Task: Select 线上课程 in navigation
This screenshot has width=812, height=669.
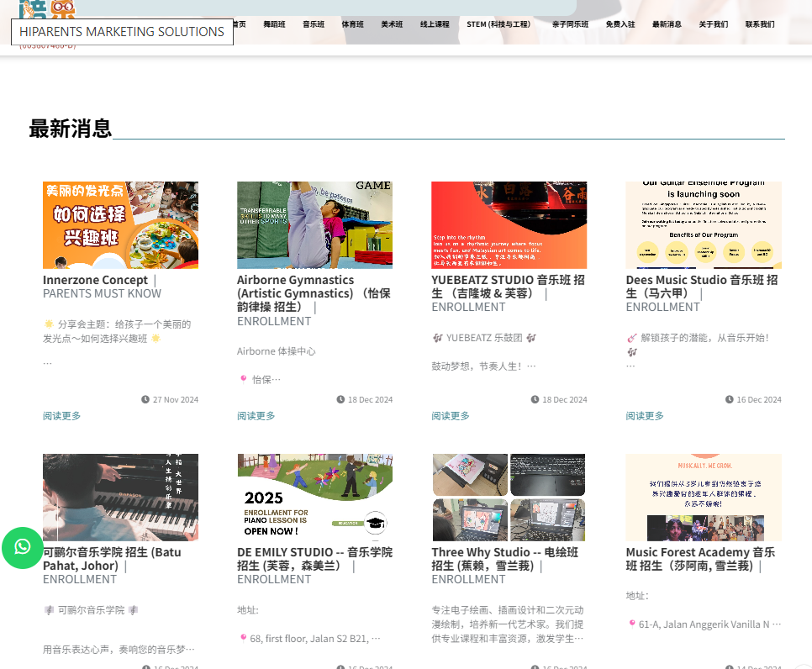Action: [x=435, y=24]
